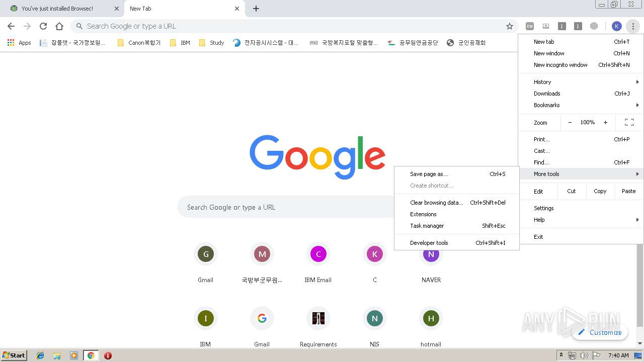The height and width of the screenshot is (362, 644).
Task: Close the New Tab tab
Action: [237, 9]
